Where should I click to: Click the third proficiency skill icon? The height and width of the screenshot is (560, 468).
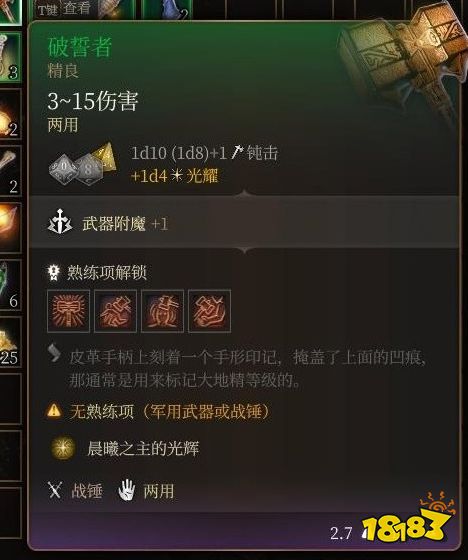coord(162,311)
